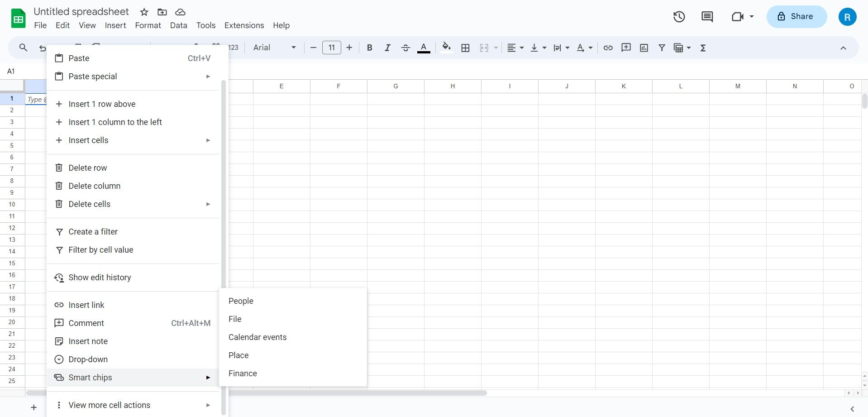Image resolution: width=868 pixels, height=417 pixels.
Task: Choose Insert 1 row above
Action: pyautogui.click(x=102, y=104)
